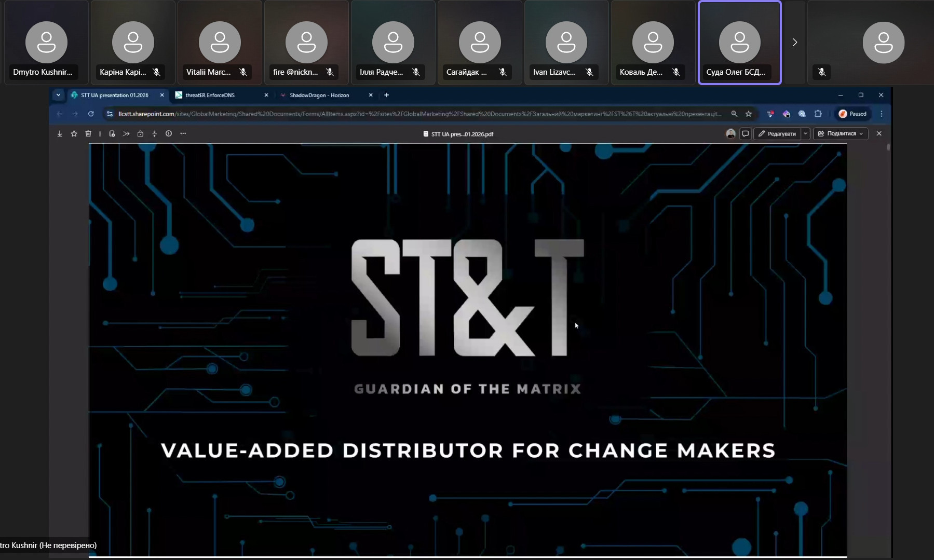
Task: Open the Поділитися share dropdown
Action: 841,134
